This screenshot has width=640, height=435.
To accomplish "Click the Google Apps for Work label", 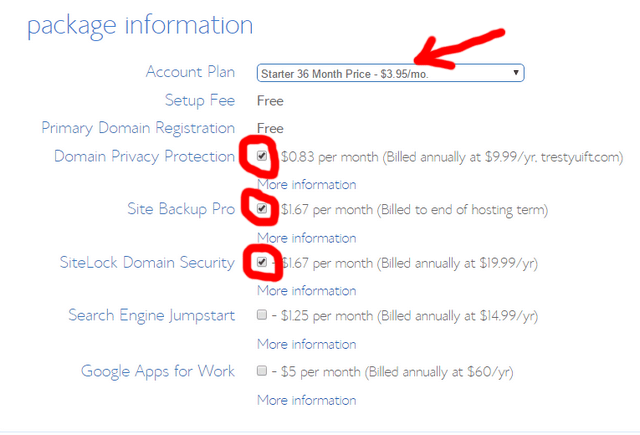I will coord(158,372).
